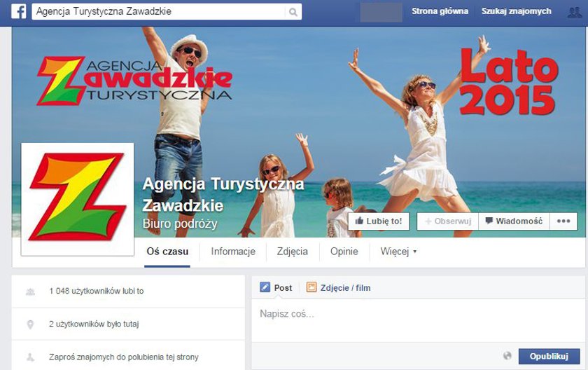Click the Opublikuj button

pyautogui.click(x=549, y=356)
